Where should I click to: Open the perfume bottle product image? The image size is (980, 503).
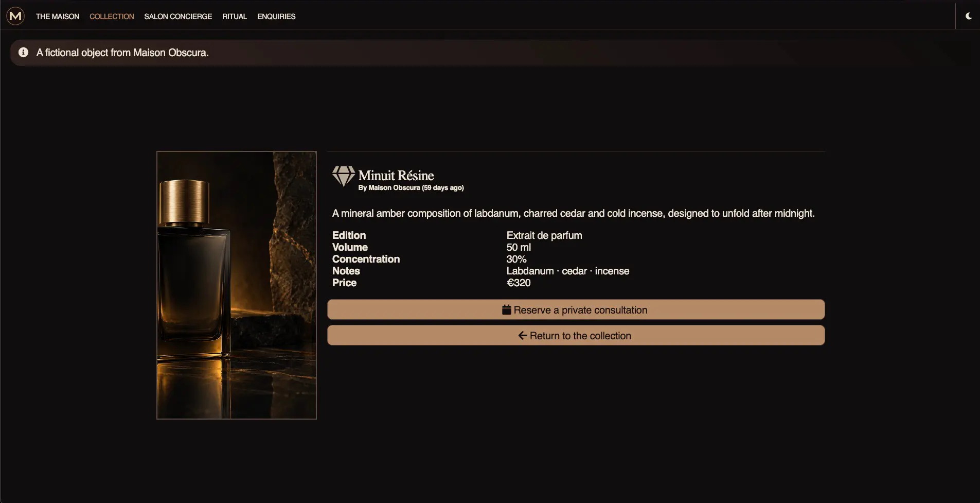tap(237, 285)
